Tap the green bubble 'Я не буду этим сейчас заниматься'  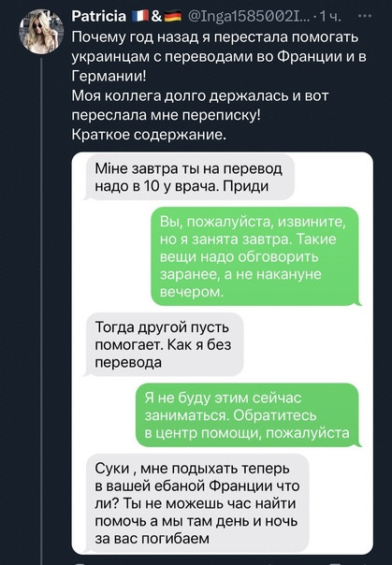tap(247, 415)
